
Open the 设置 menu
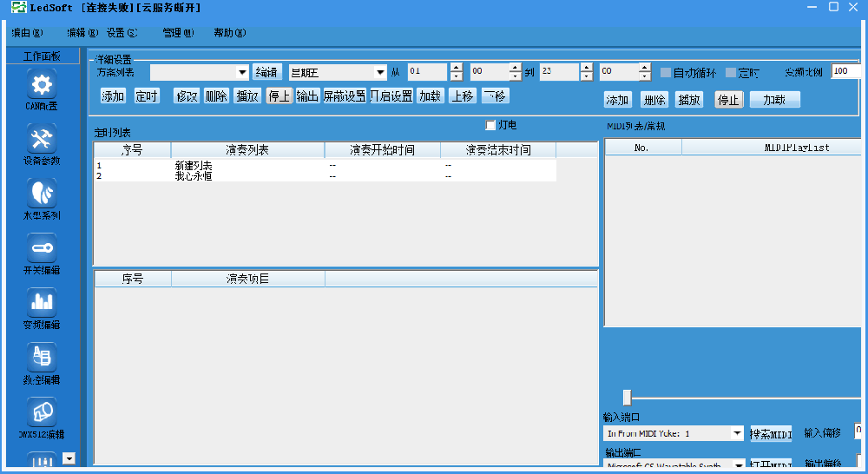(122, 33)
